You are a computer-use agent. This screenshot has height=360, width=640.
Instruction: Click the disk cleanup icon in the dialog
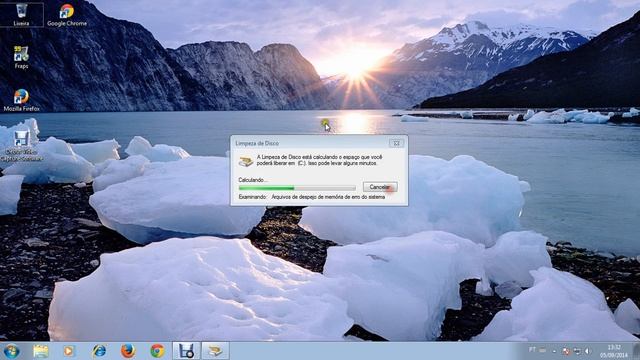[246, 161]
